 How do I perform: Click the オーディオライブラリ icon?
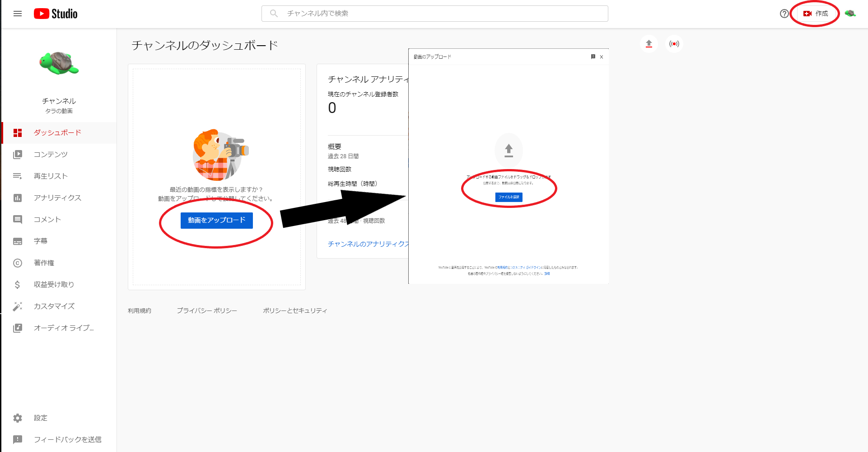[18, 328]
